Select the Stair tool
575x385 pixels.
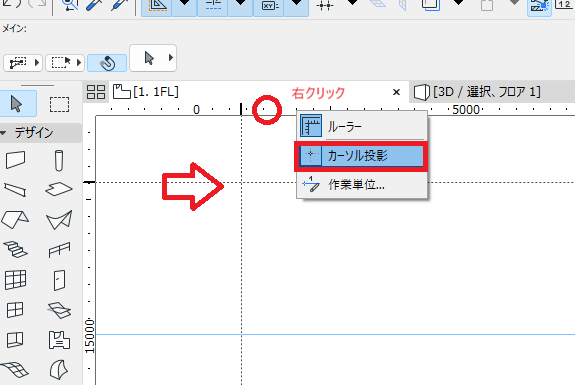click(15, 249)
